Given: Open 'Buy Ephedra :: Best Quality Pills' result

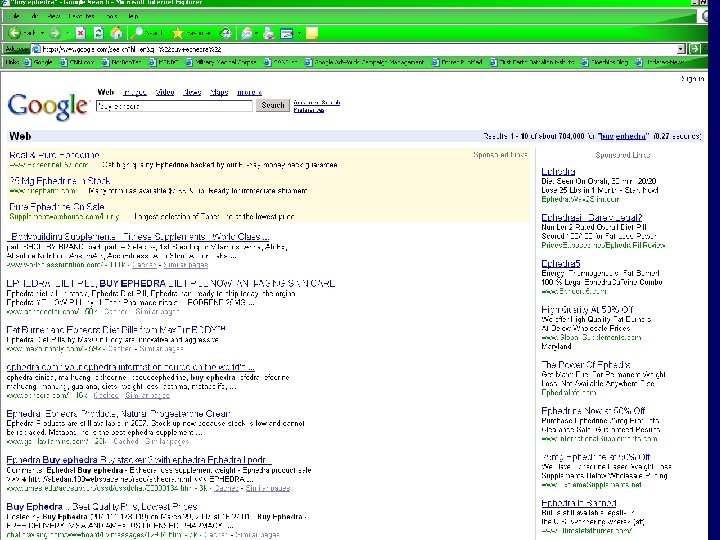Looking at the screenshot, I should coord(102,506).
